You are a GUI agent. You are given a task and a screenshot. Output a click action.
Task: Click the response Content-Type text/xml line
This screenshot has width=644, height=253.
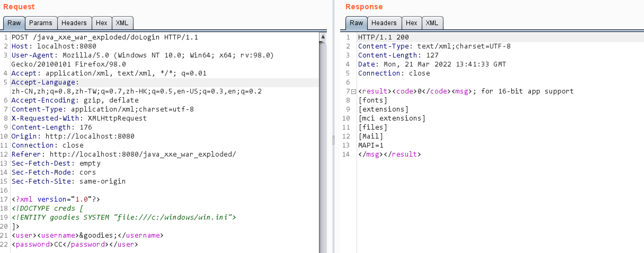click(x=434, y=46)
